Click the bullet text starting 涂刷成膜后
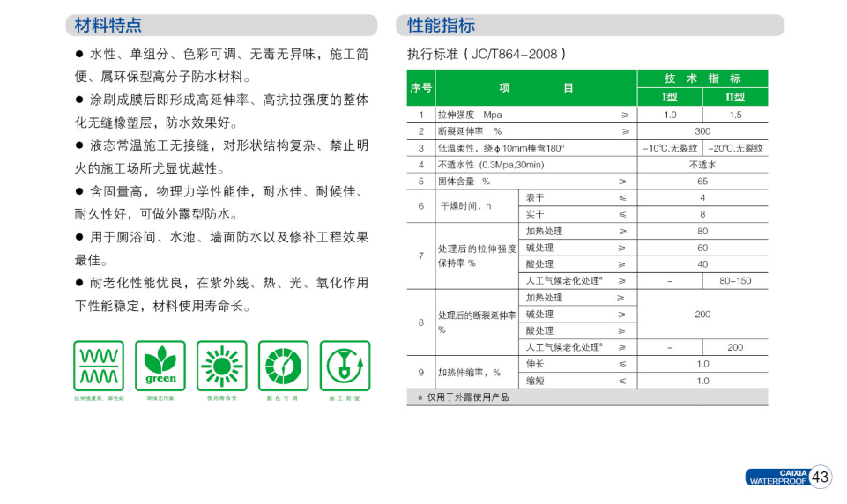 tap(222, 111)
